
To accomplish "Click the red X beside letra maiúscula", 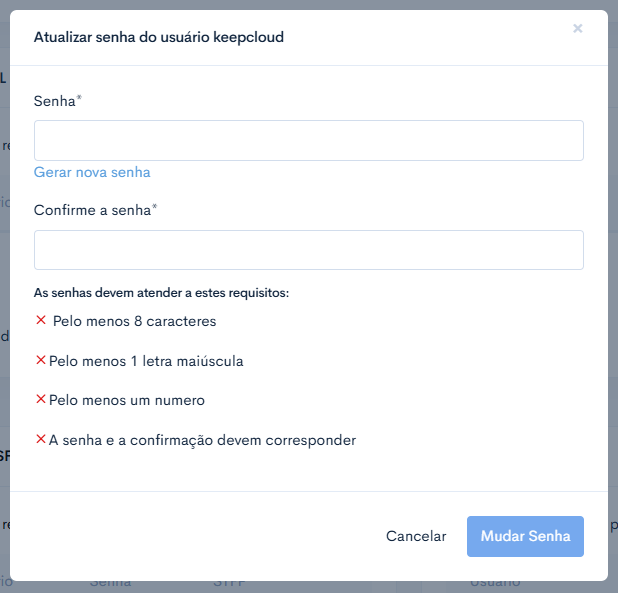I will (41, 360).
